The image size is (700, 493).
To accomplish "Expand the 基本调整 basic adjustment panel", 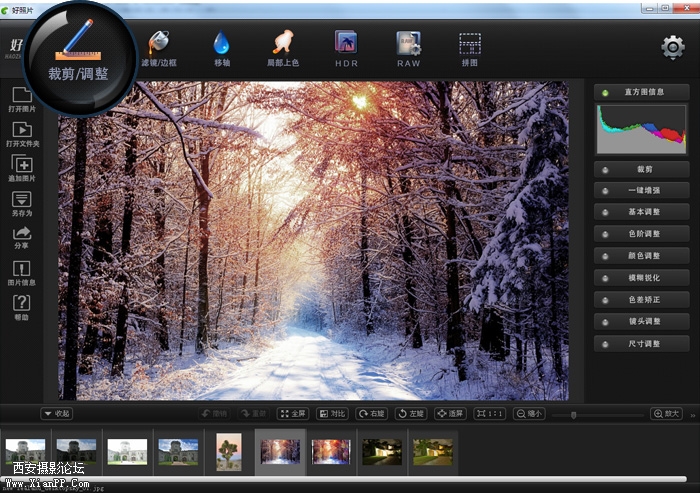I will (x=641, y=212).
